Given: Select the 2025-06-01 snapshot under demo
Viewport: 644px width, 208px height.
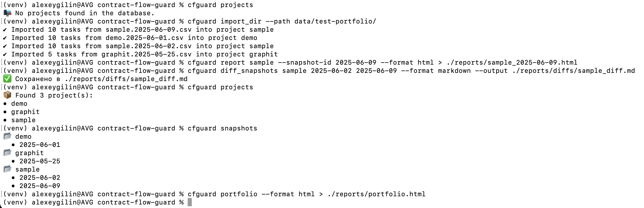Looking at the screenshot, I should click(x=40, y=145).
